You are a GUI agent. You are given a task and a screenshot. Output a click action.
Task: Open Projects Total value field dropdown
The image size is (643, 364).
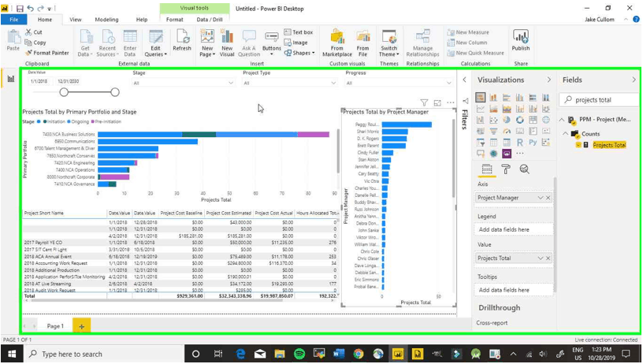pos(540,258)
